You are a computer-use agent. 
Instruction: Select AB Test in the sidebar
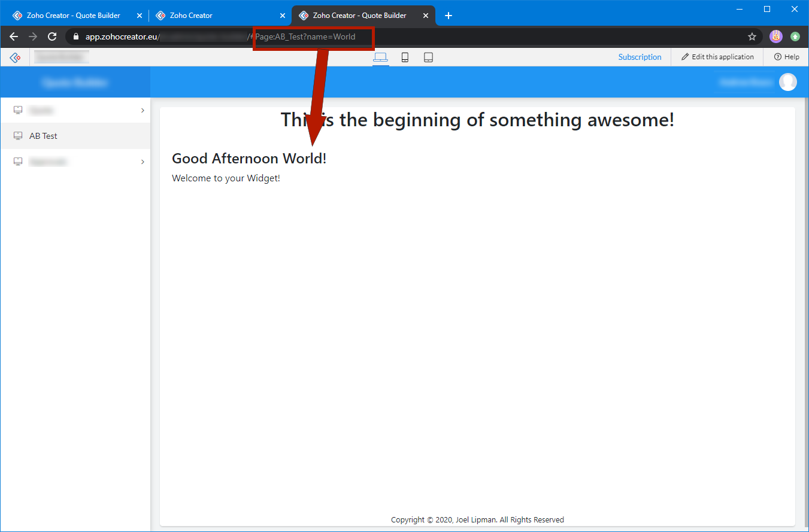coord(44,136)
